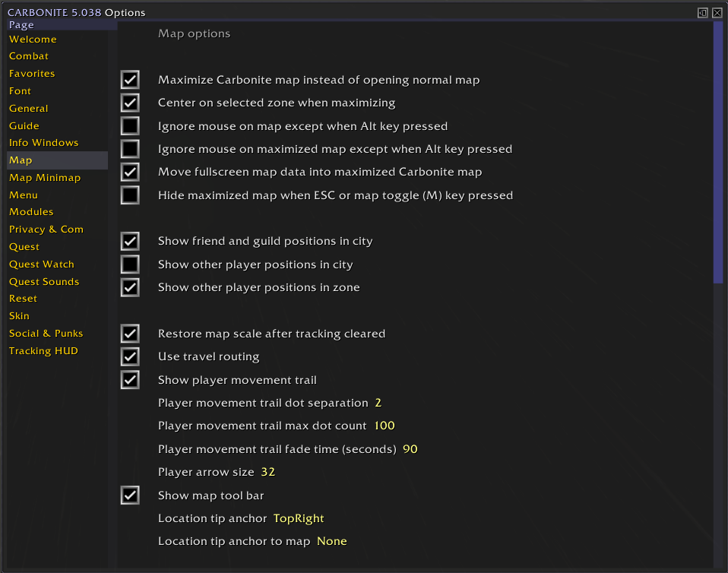Uncheck Maximize Carbonite map instead of normal map
728x573 pixels.
(x=130, y=80)
